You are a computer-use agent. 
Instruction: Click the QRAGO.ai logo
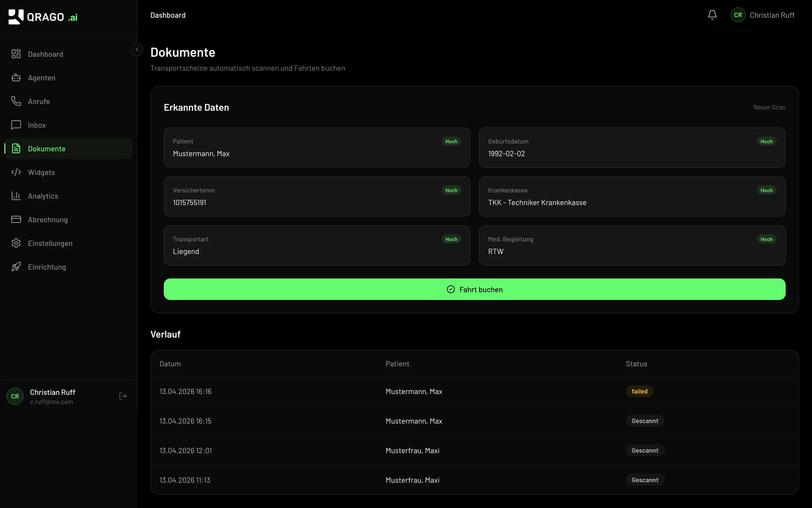point(43,17)
